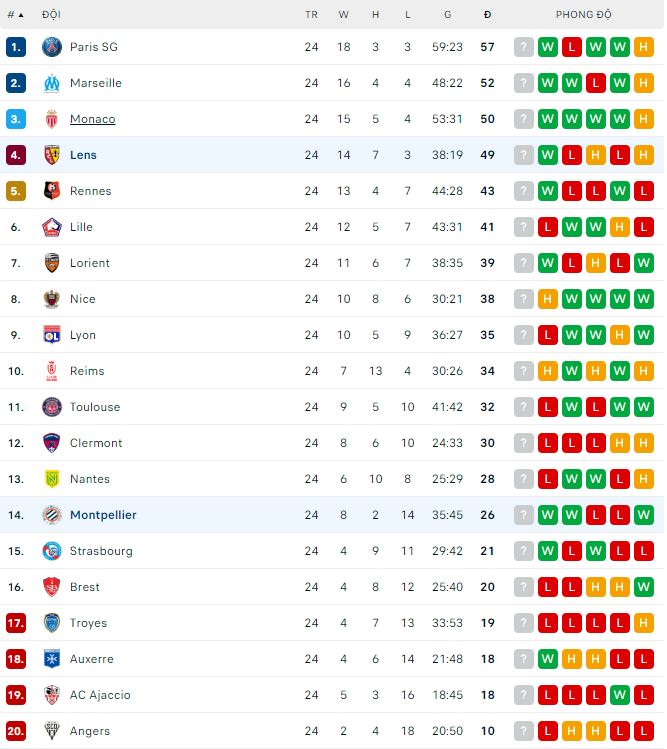Click the Marseille club logo
Viewport: 667px width, 749px height.
52,83
